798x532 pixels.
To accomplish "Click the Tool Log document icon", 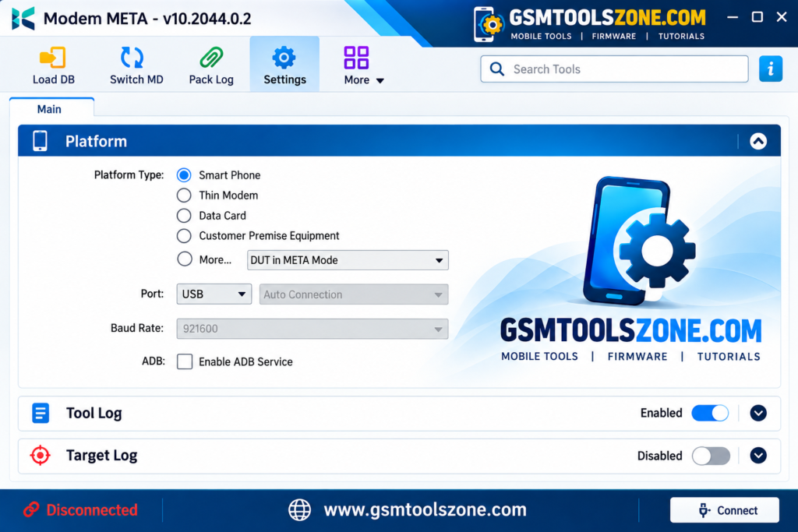I will coord(41,413).
